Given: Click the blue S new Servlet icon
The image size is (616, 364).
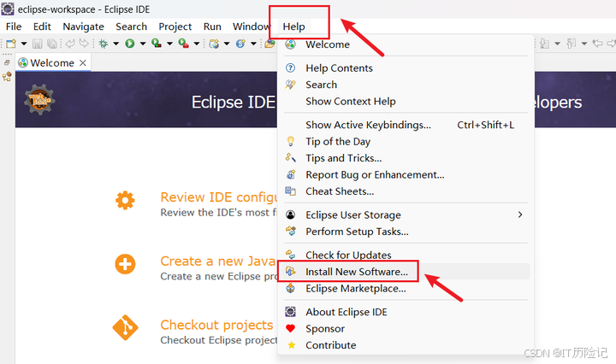Looking at the screenshot, I should click(x=240, y=44).
